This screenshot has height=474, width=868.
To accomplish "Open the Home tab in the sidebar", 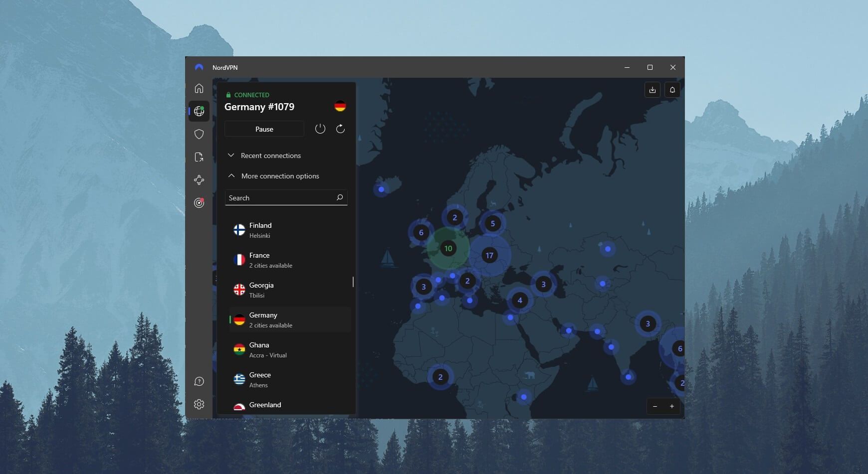I will [199, 88].
